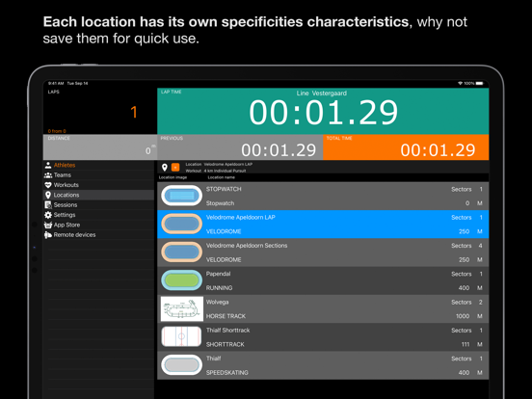
Task: Click the 9:41 AM clock in status bar
Action: [56, 83]
